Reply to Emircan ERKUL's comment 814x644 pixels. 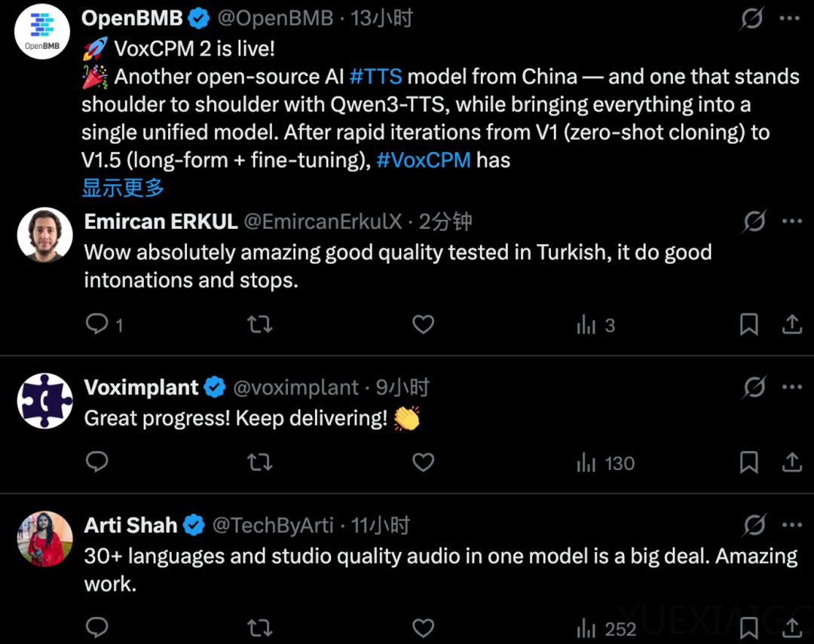pos(97,325)
